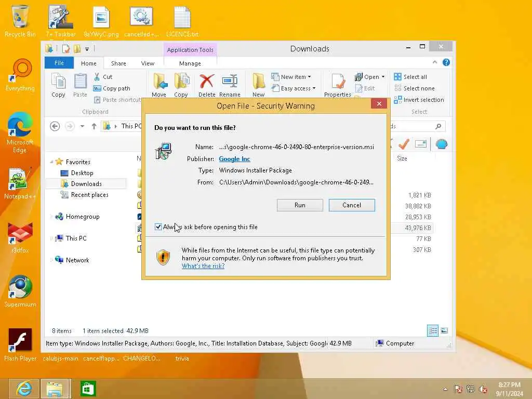Collapse the ribbon with the chevron arrow

[x=435, y=62]
